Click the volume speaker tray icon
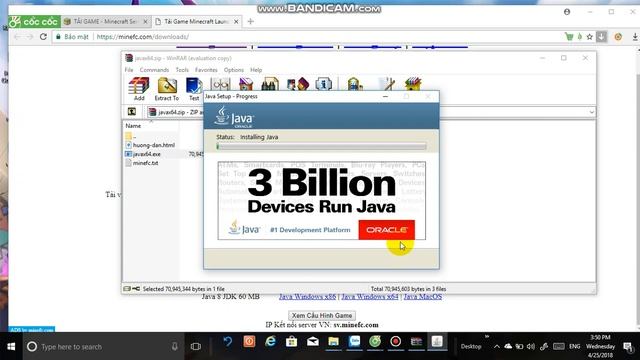The width and height of the screenshot is (640, 360). [x=531, y=347]
